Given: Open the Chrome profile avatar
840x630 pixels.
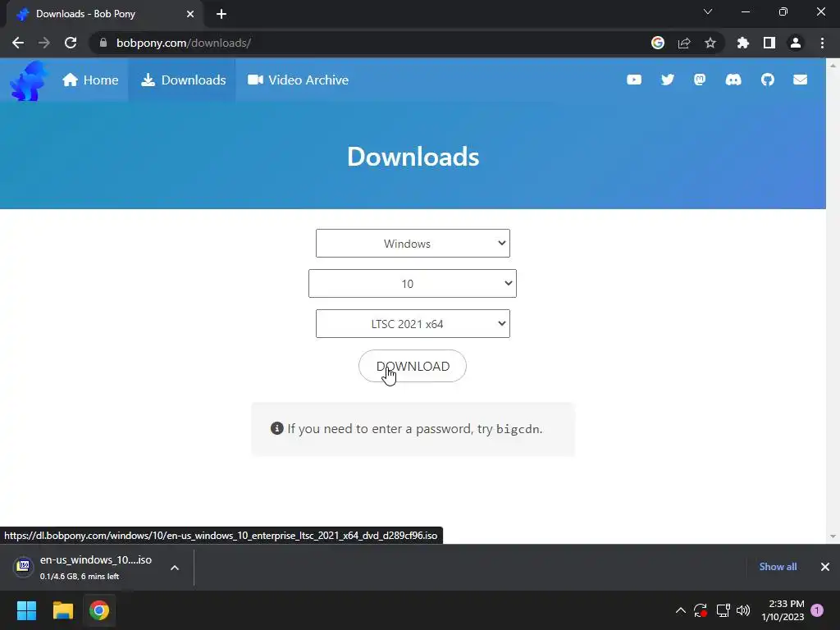Looking at the screenshot, I should click(796, 43).
